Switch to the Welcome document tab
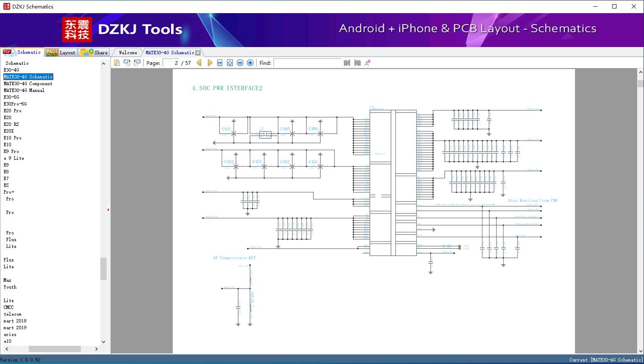644x364 pixels. coord(128,53)
